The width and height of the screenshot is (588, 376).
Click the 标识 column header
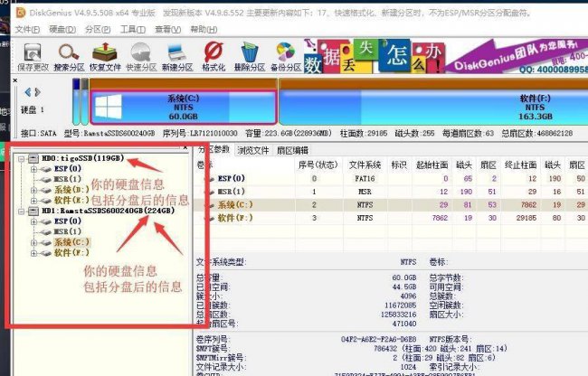[399, 164]
